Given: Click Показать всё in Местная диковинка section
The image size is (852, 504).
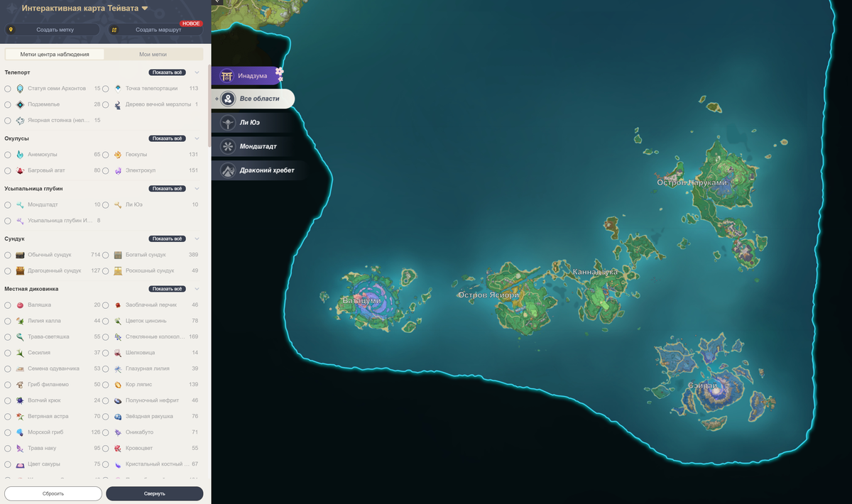Looking at the screenshot, I should tap(168, 289).
